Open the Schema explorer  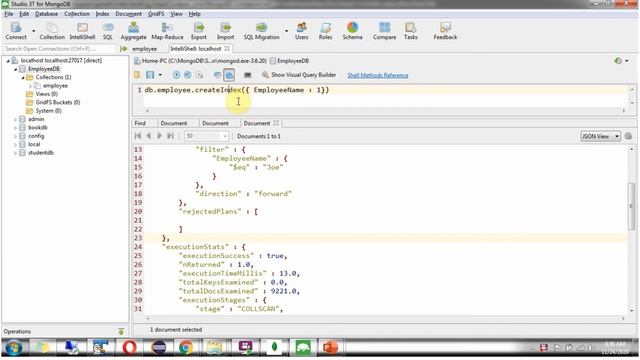(352, 31)
